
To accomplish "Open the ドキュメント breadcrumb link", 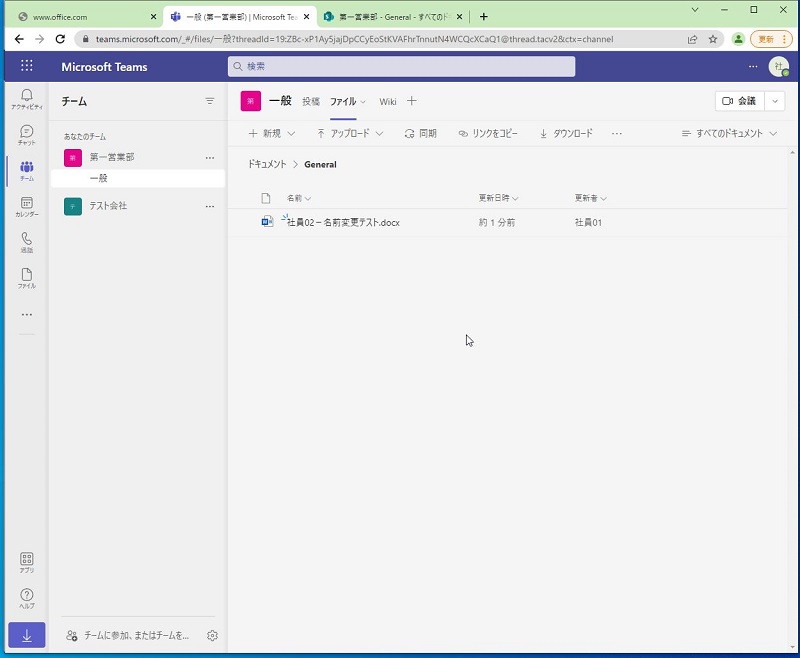I will pyautogui.click(x=267, y=164).
